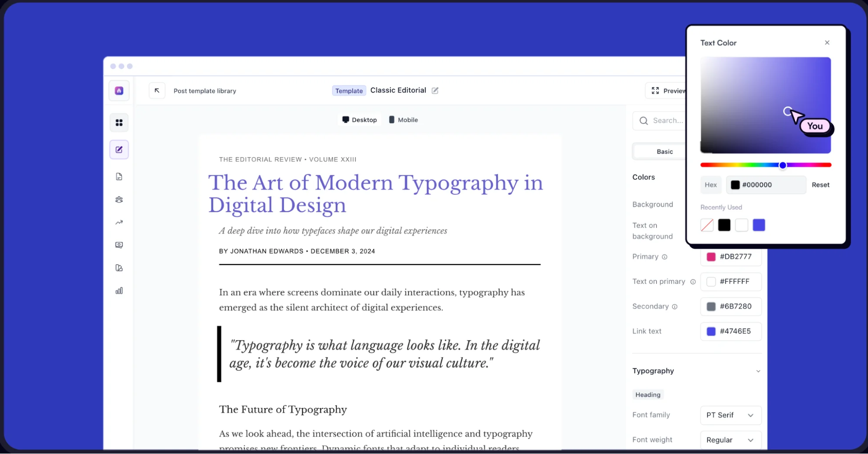Click the search settings field
Image resolution: width=868 pixels, height=454 pixels.
pos(660,121)
